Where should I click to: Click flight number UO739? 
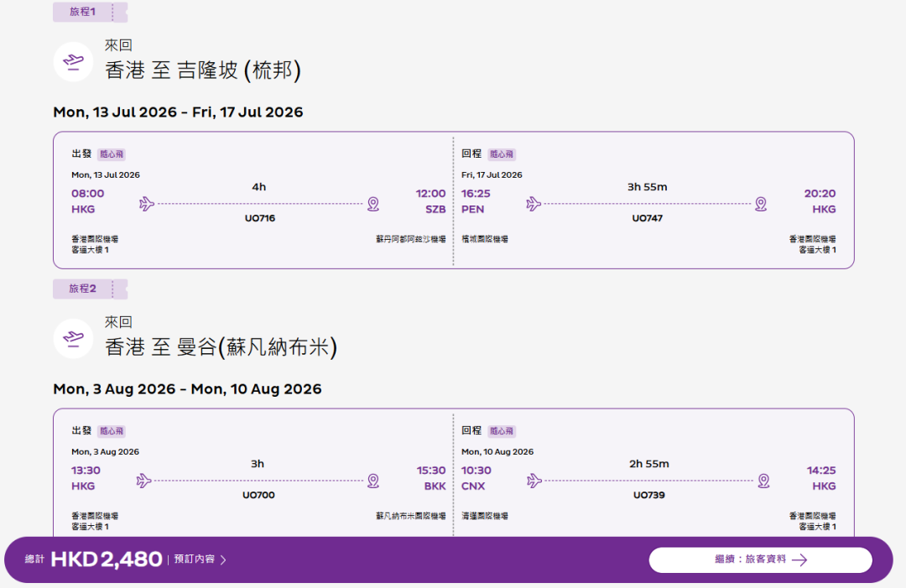[648, 495]
